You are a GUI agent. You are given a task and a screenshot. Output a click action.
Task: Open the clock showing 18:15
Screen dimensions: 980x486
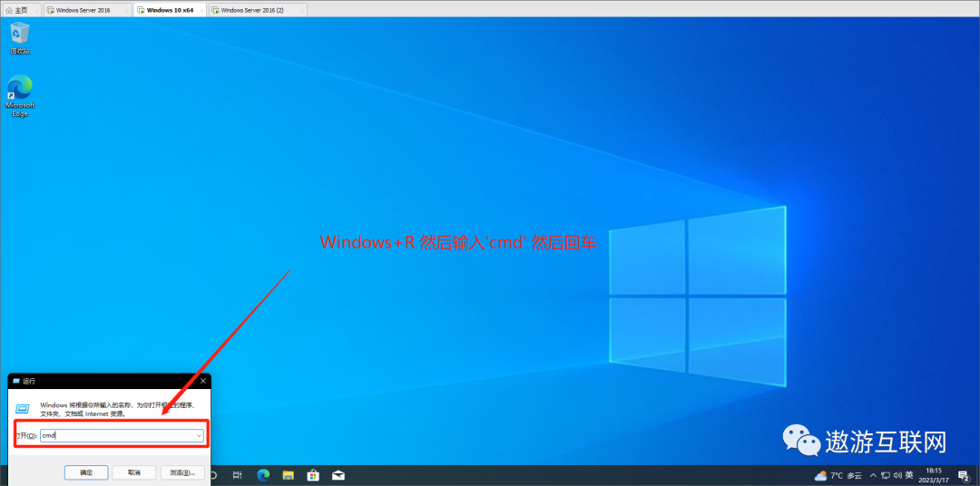click(x=933, y=475)
